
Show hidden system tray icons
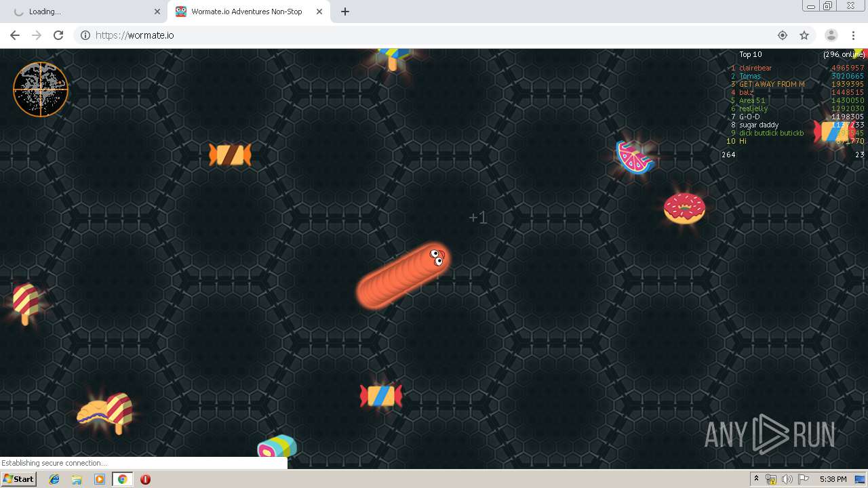[x=756, y=479]
